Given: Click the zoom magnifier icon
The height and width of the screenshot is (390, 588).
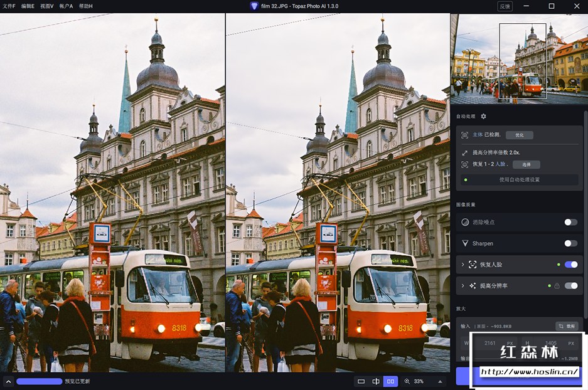Looking at the screenshot, I should tap(407, 381).
